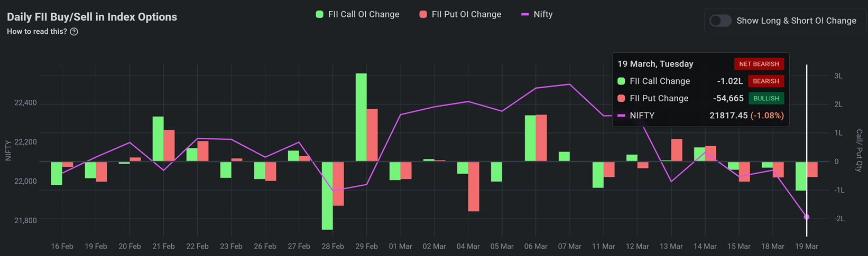Click the BEARISH tag beside FII Call Change
The height and width of the screenshot is (256, 868).
765,81
